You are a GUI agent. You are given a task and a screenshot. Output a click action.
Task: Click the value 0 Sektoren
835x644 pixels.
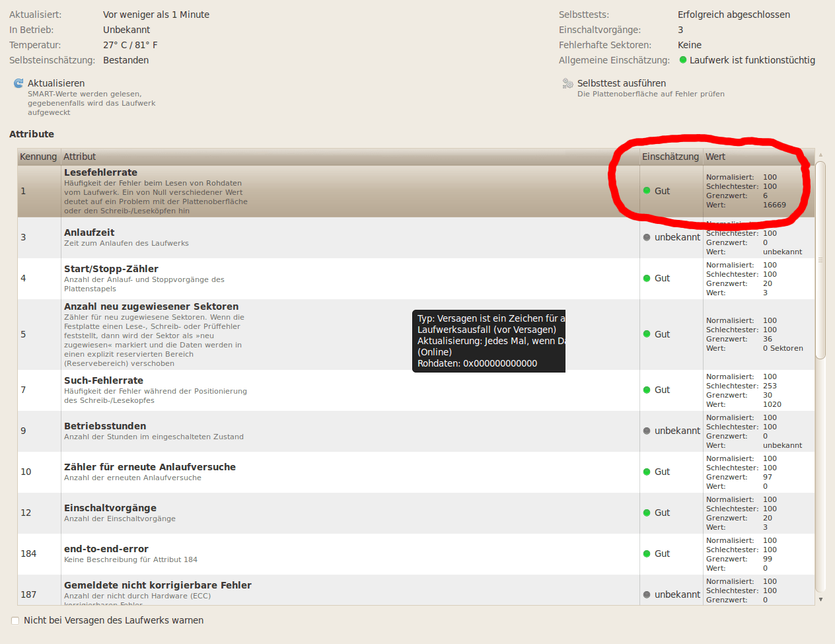[x=783, y=348]
